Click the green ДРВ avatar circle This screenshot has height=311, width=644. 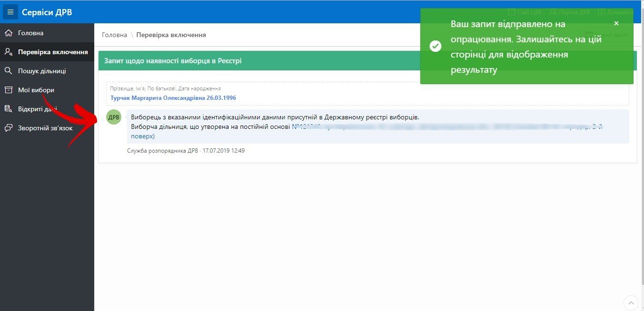[x=114, y=117]
